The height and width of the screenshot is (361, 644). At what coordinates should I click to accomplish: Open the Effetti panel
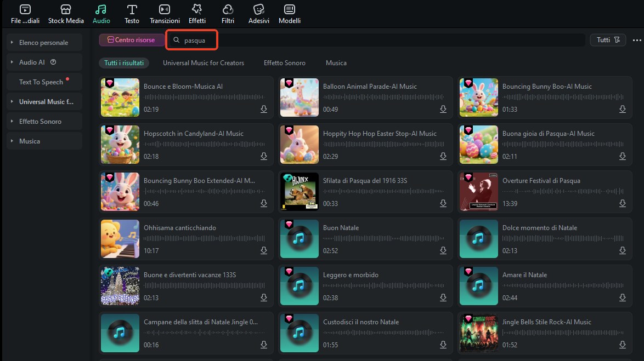pyautogui.click(x=197, y=14)
